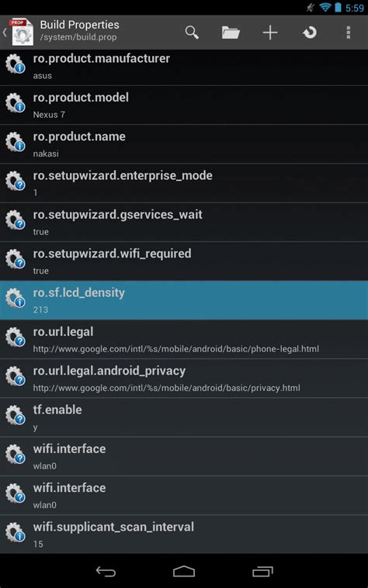This screenshot has width=368, height=588.
Task: Tap the privacy.html URL value
Action: click(167, 388)
